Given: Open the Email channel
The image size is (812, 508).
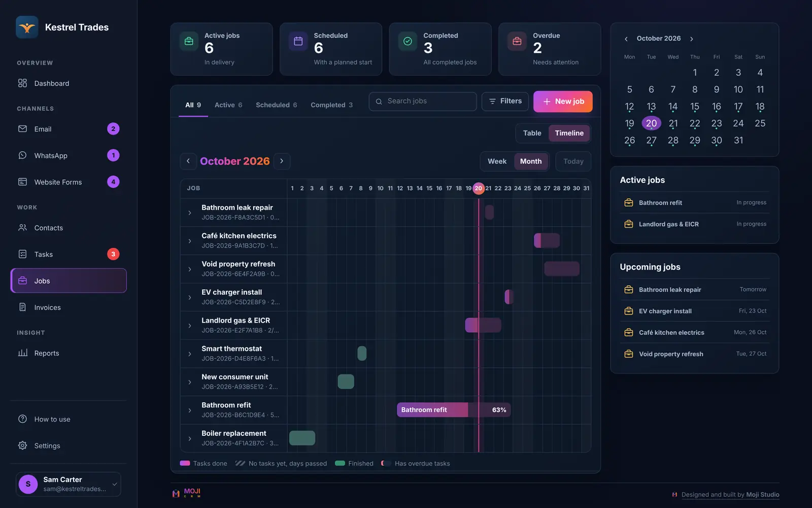Looking at the screenshot, I should pos(69,129).
